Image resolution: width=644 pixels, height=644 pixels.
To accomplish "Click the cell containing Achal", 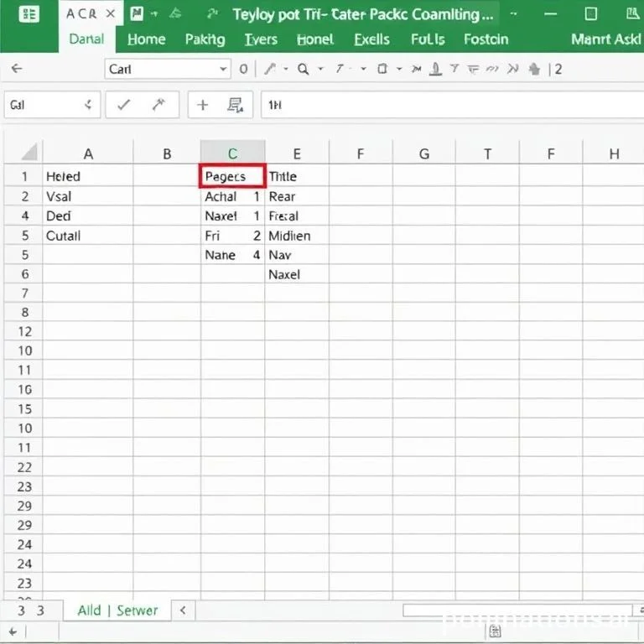I will pyautogui.click(x=232, y=196).
